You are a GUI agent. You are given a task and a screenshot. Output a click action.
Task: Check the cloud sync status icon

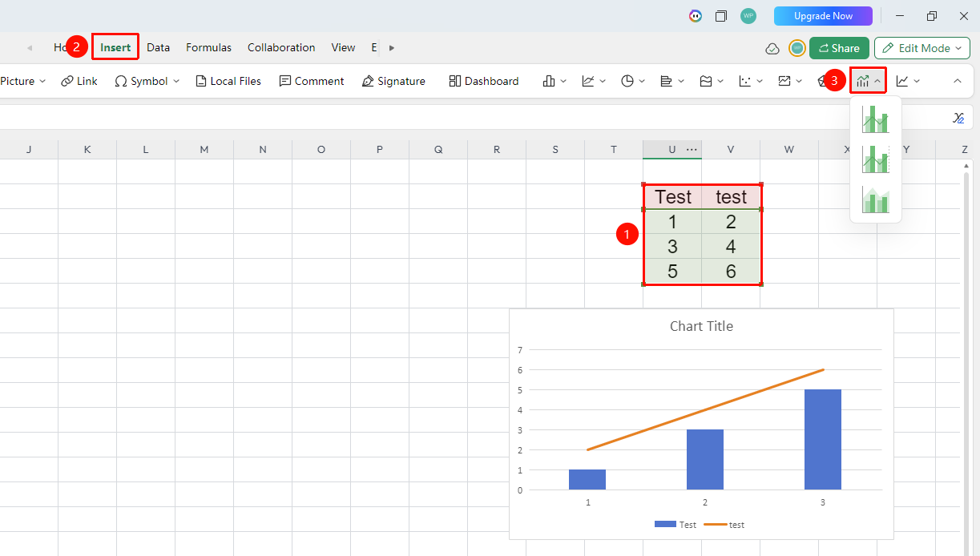(x=772, y=48)
